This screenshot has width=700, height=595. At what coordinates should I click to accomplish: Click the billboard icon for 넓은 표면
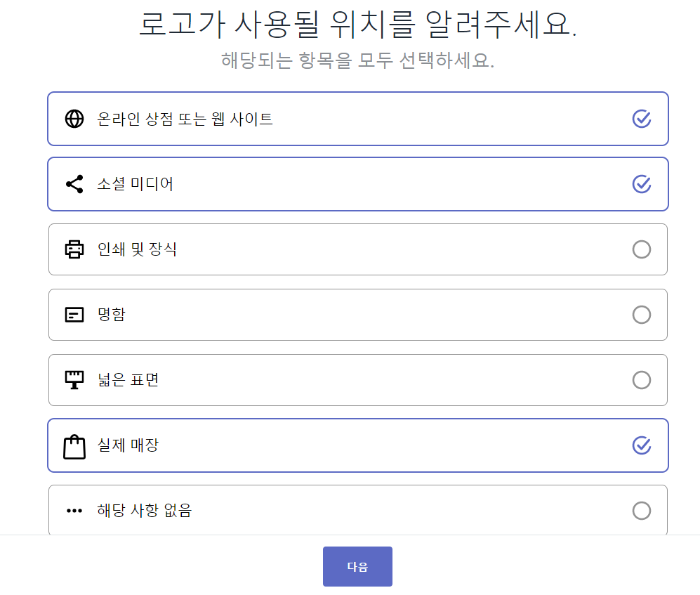tap(74, 380)
